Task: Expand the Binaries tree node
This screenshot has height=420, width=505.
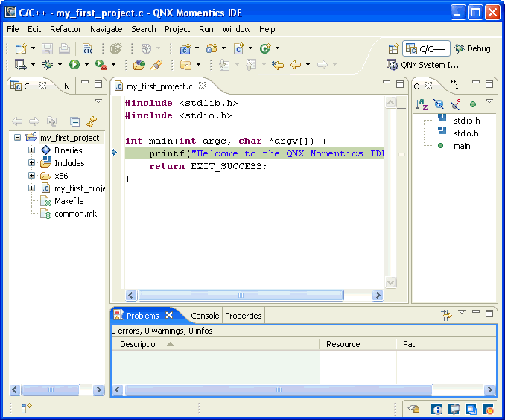Action: (32, 150)
